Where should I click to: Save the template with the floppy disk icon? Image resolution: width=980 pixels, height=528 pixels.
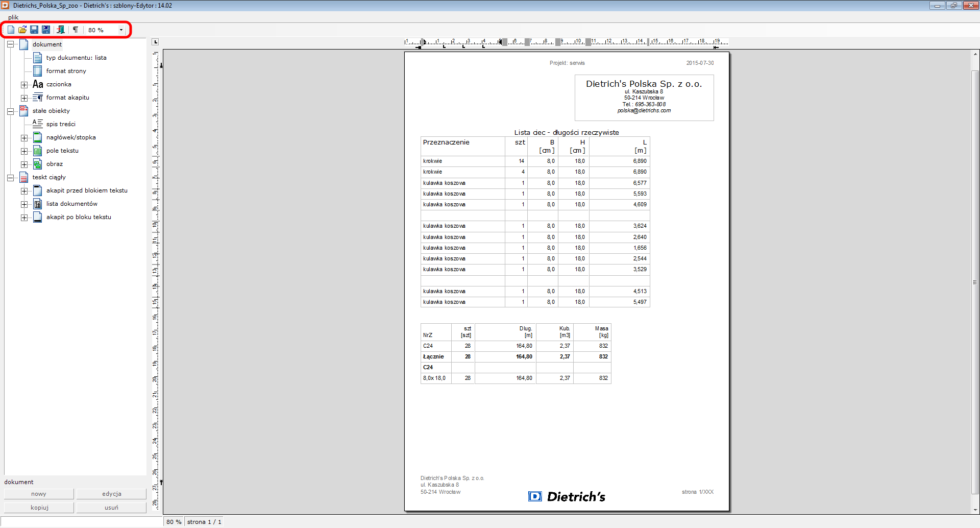(x=34, y=30)
